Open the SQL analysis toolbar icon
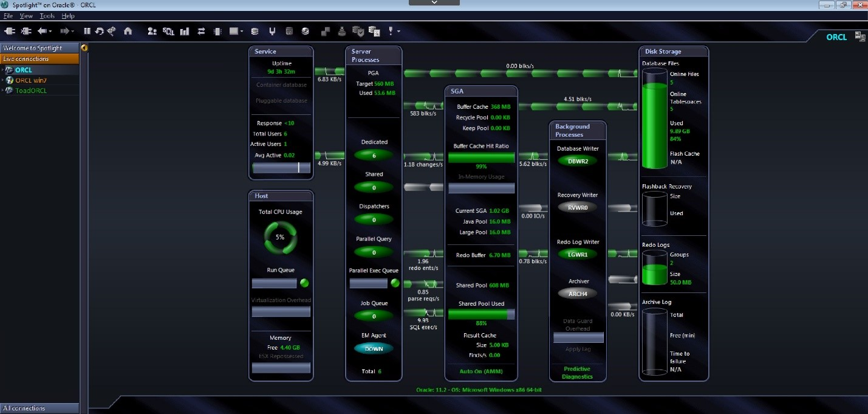 168,30
